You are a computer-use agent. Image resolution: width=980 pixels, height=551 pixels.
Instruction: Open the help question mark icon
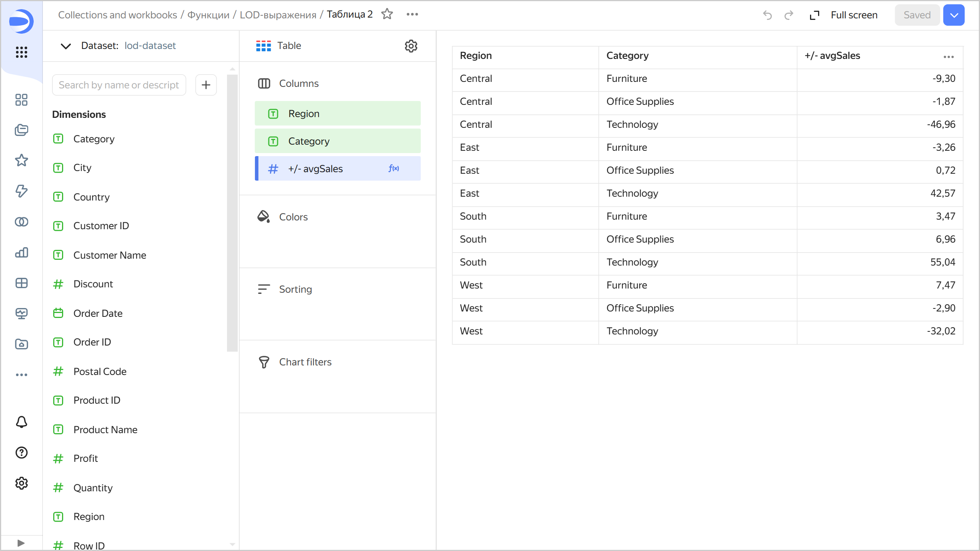click(x=21, y=453)
